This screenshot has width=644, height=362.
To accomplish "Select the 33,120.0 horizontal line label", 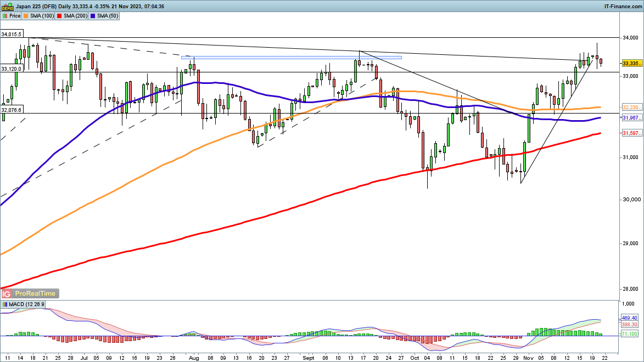I will coord(12,69).
